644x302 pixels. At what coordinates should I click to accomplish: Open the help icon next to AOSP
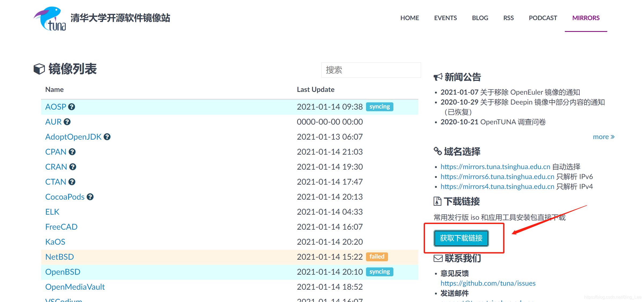click(71, 107)
